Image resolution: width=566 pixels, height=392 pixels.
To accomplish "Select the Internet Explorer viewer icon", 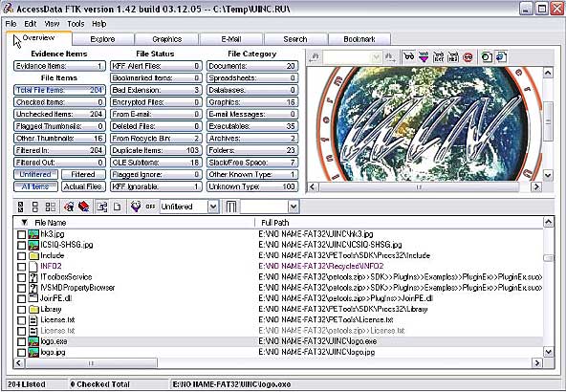I will (x=501, y=56).
